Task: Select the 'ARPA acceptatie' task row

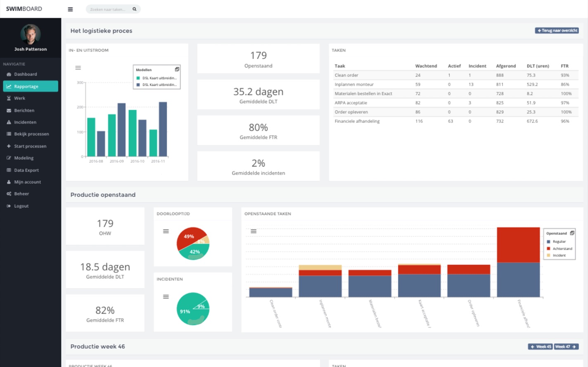Action: point(455,102)
